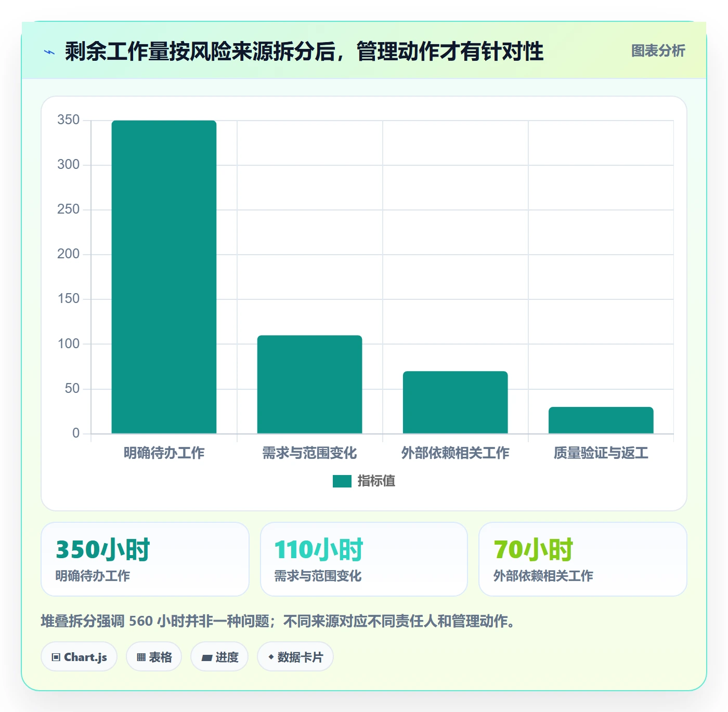Viewport: 728px width, 712px height.
Task: Select the 明确待办工作 bar in the chart
Action: [x=164, y=277]
